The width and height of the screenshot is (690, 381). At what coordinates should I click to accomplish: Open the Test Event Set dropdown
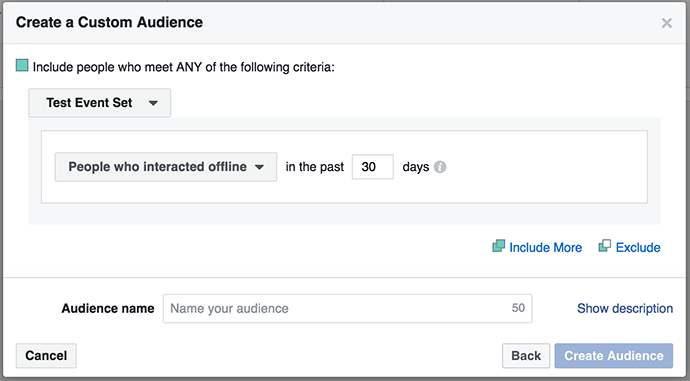click(x=99, y=103)
